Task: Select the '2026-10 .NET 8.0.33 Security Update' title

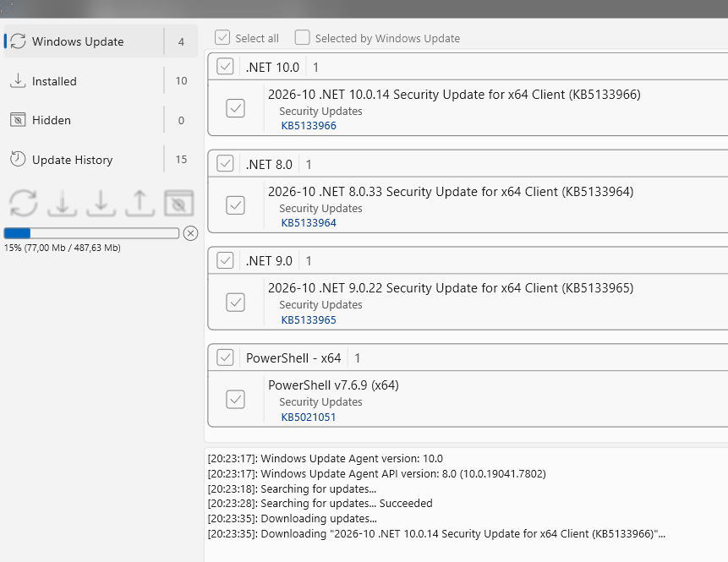Action: pyautogui.click(x=451, y=191)
